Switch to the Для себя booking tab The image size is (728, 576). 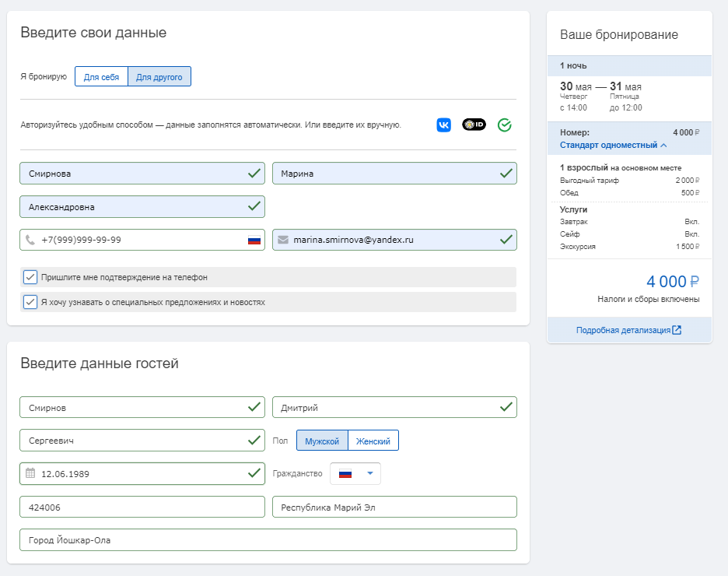pos(101,77)
